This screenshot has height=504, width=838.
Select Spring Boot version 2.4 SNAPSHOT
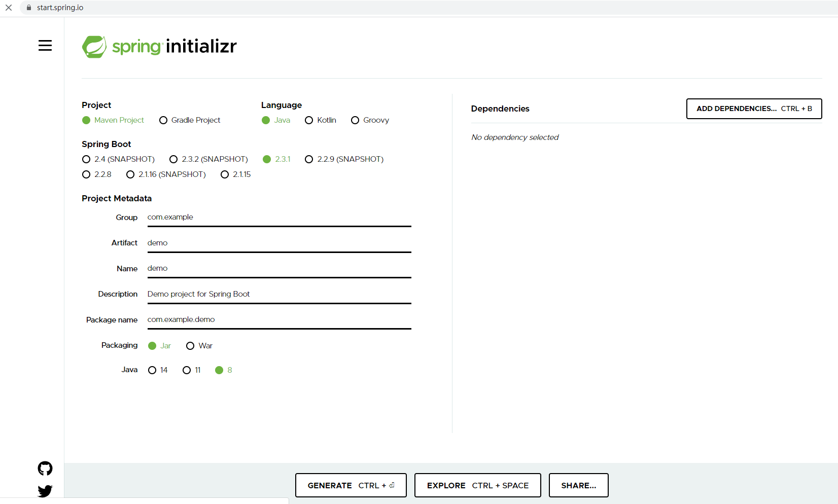[x=86, y=159]
